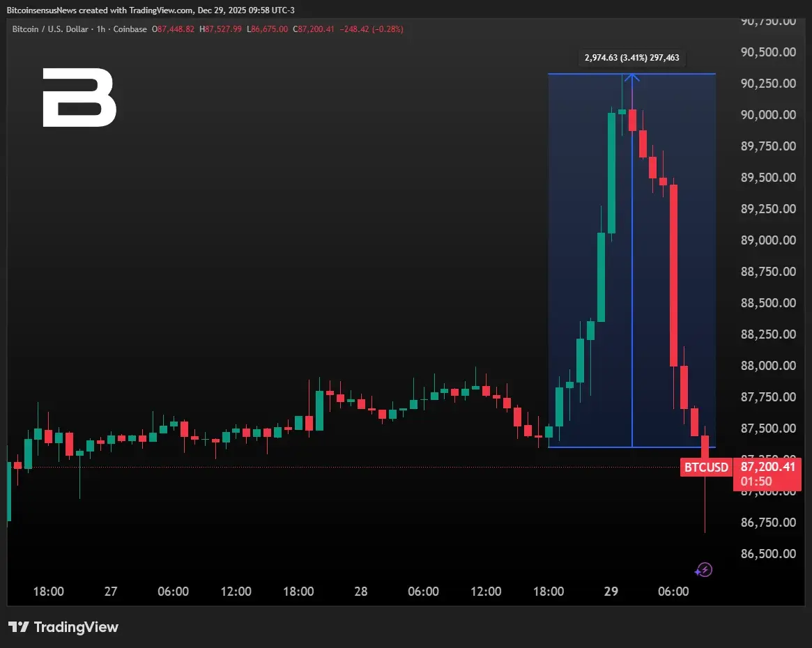The height and width of the screenshot is (648, 812).
Task: Click the TradingView logo icon at bottom
Action: 18,627
